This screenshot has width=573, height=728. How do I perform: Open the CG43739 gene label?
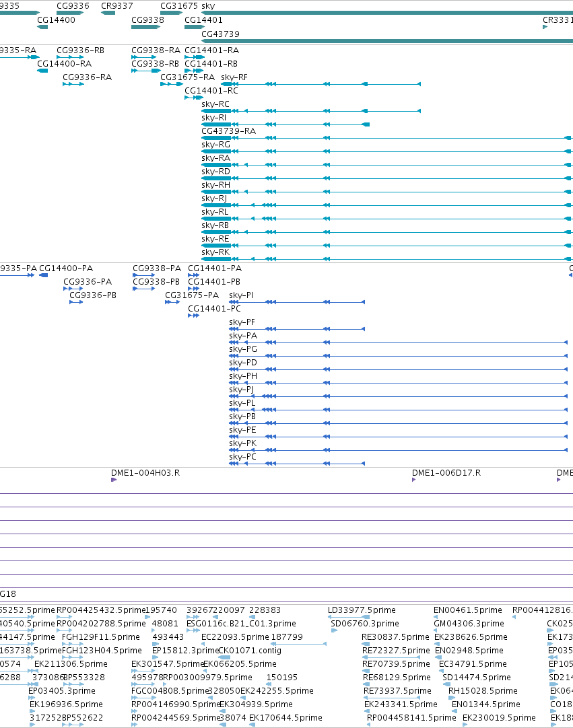(220, 34)
